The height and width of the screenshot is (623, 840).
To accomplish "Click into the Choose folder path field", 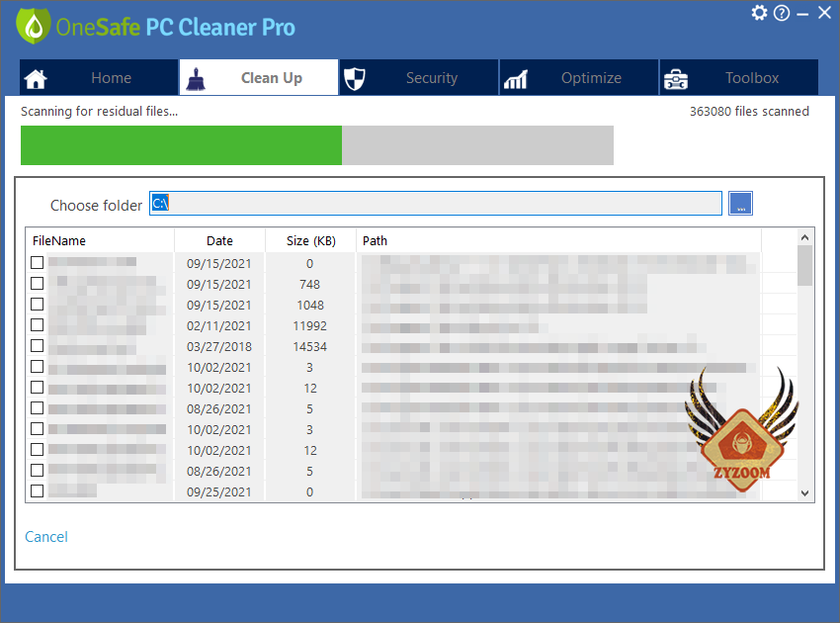I will pos(436,203).
